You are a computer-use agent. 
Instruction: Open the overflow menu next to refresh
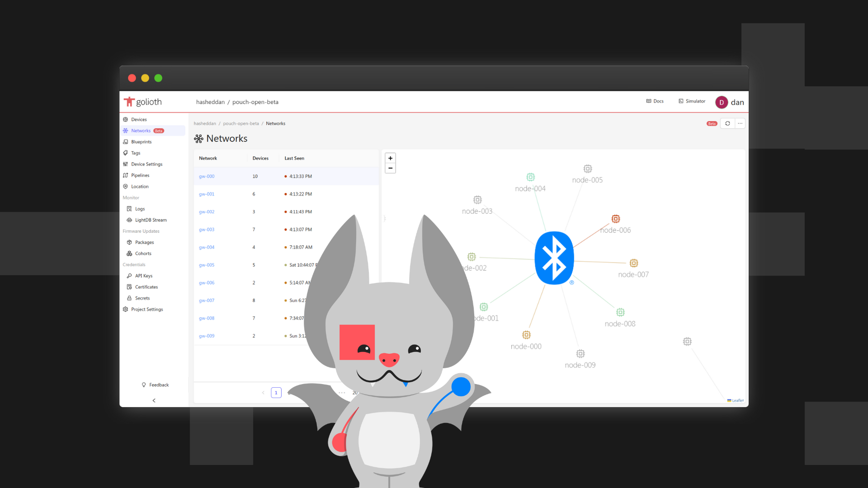point(740,123)
